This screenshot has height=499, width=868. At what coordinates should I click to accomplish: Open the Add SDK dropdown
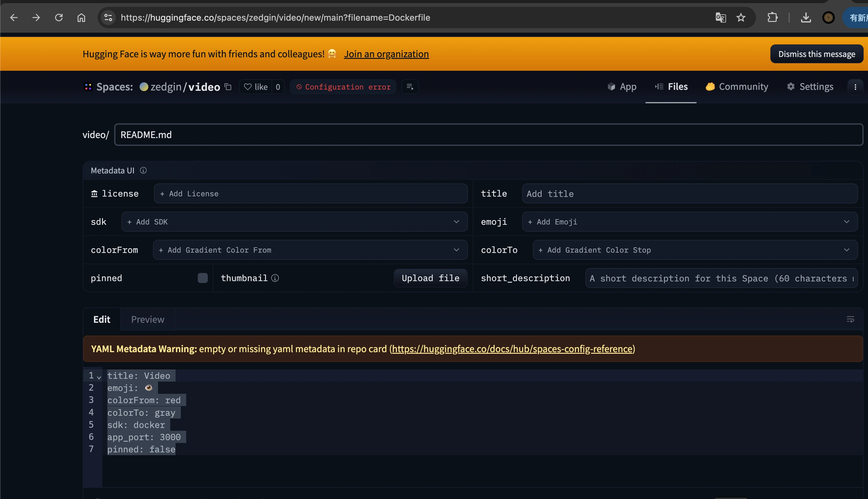click(294, 222)
